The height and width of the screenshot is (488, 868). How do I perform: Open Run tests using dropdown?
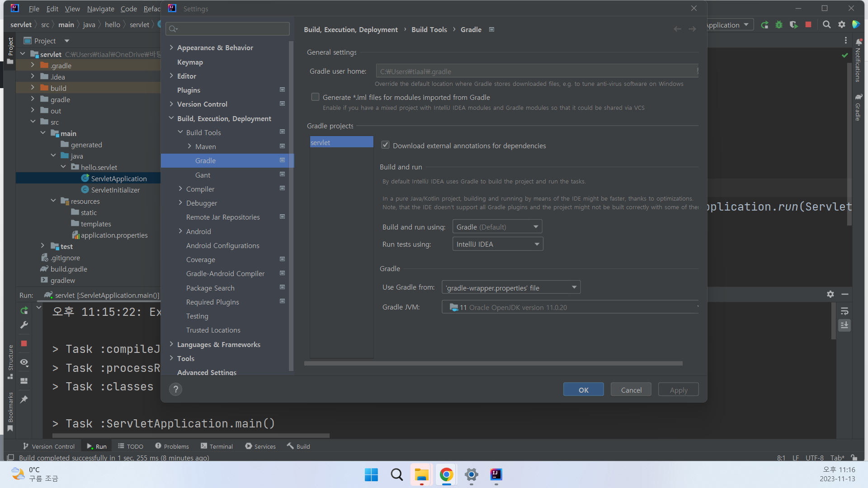(498, 244)
